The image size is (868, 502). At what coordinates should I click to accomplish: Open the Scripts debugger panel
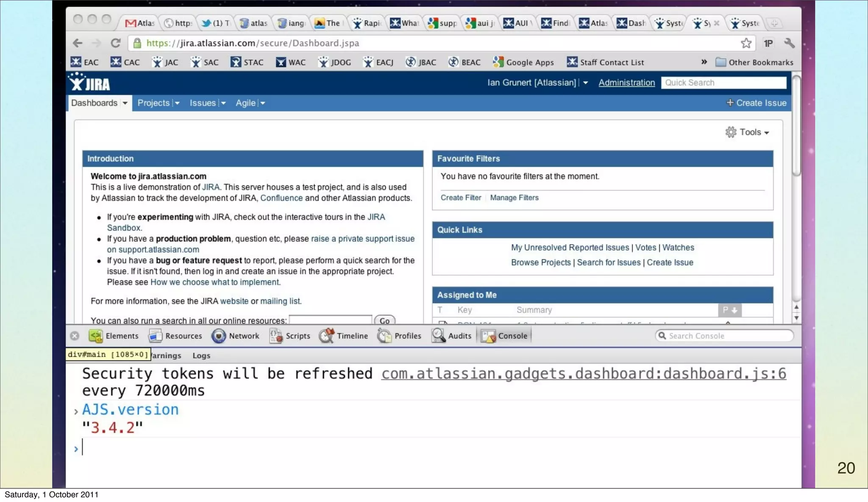[x=290, y=336]
